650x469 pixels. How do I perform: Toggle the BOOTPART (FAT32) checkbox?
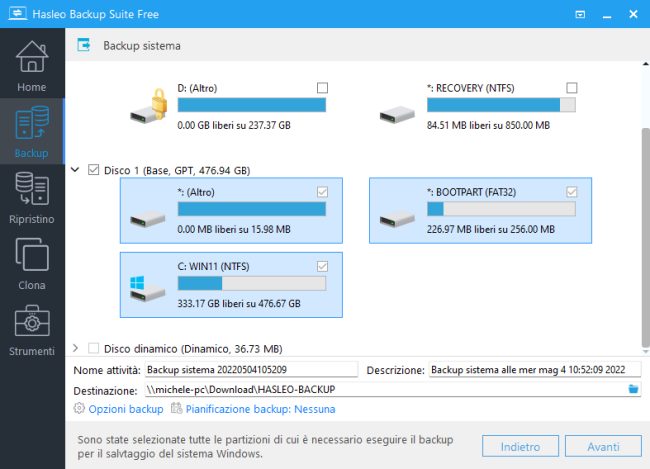(x=572, y=192)
